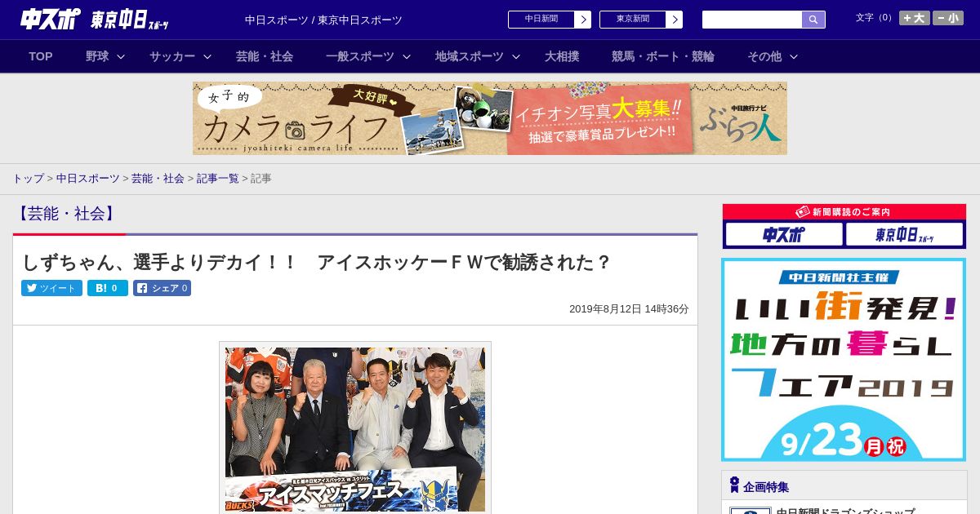Click 東京中日スポーツ subscription button in sidebar
Viewport: 980px width, 514px height.
905,235
